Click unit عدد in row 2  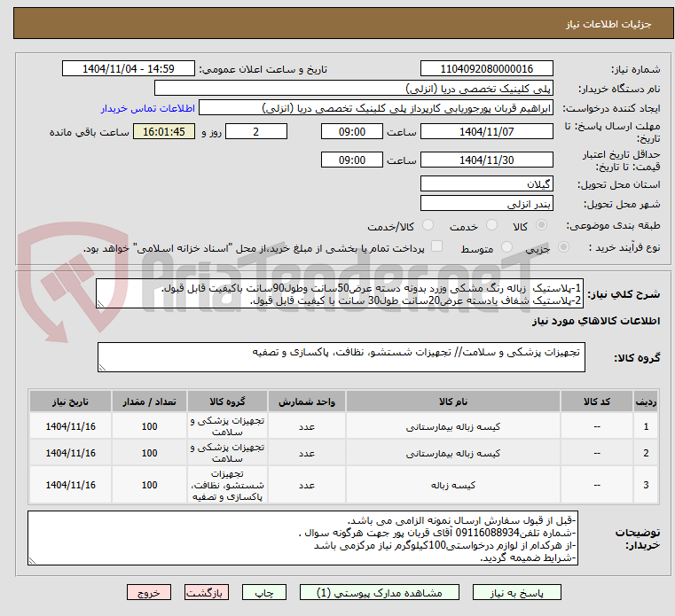pyautogui.click(x=307, y=454)
